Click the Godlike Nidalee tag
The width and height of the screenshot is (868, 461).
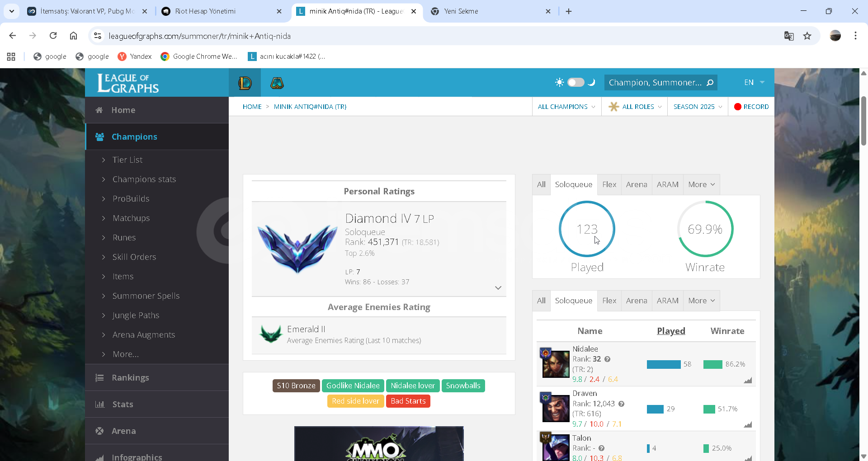(353, 386)
